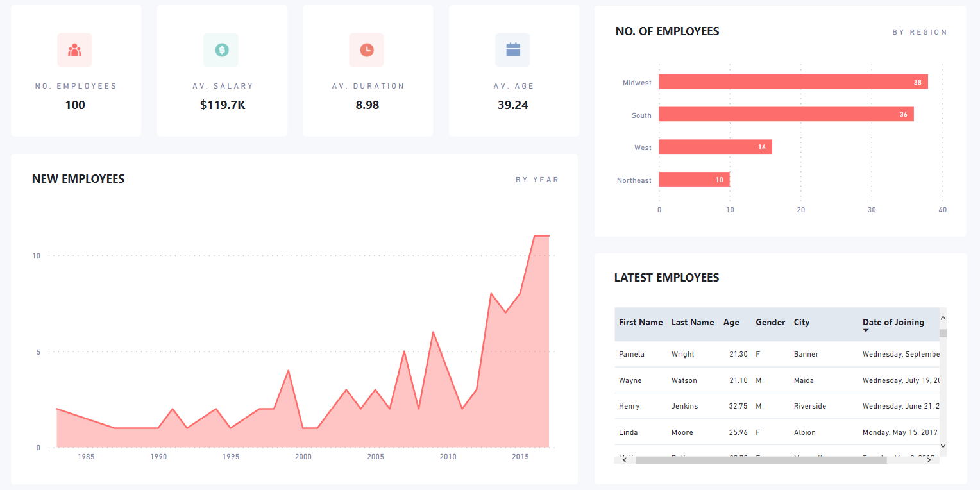
Task: Toggle sort on the Age column
Action: (x=732, y=322)
